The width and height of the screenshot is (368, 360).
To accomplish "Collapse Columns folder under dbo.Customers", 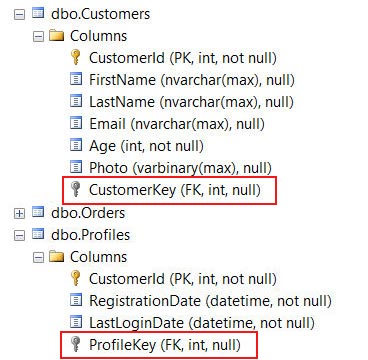I will tap(39, 36).
